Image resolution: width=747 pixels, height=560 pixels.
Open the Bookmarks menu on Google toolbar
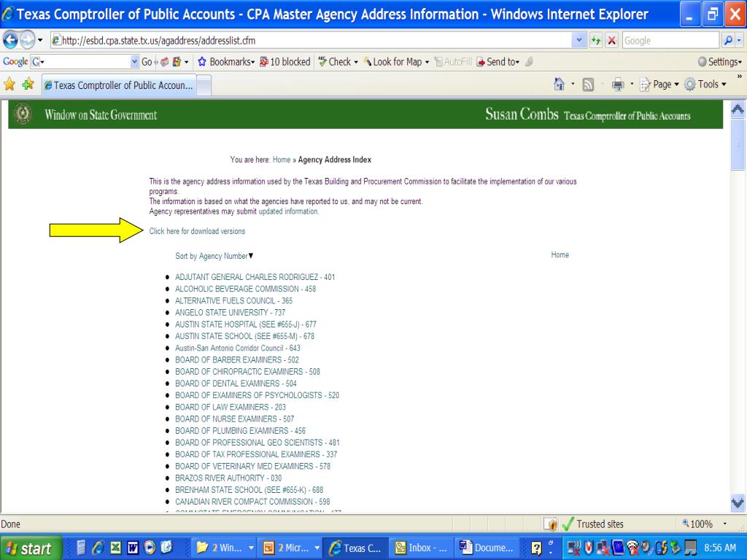point(226,61)
